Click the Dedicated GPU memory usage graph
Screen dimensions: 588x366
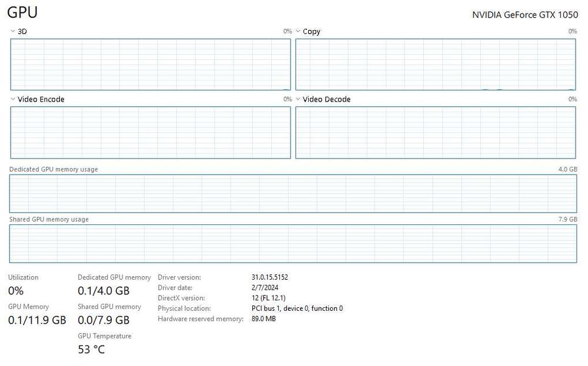tap(293, 193)
